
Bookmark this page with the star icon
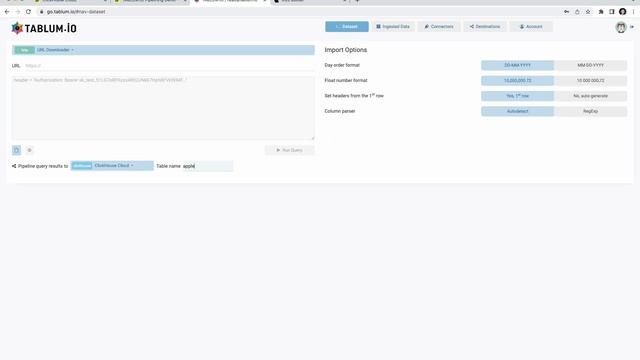588,12
